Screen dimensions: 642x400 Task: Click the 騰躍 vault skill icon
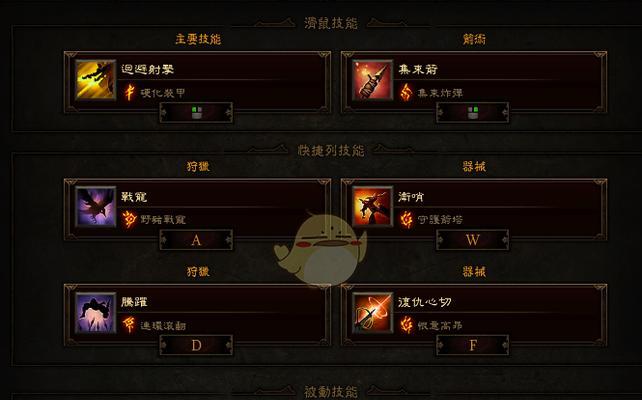point(95,312)
